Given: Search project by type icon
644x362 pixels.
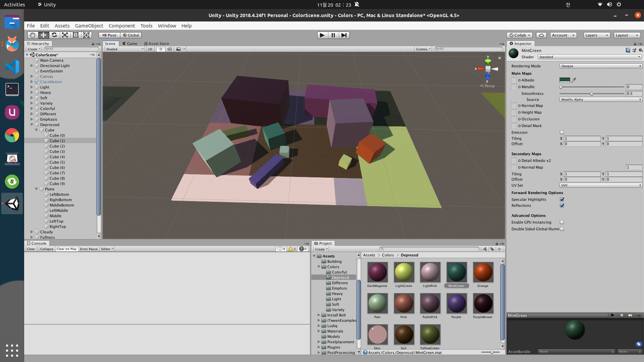Looking at the screenshot, I should click(x=485, y=249).
